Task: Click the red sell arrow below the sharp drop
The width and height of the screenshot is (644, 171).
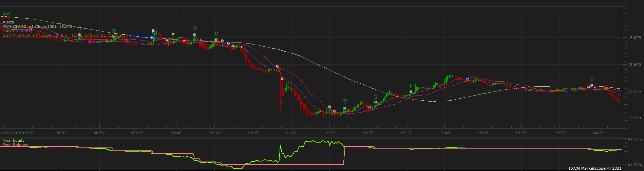Action: (282, 102)
